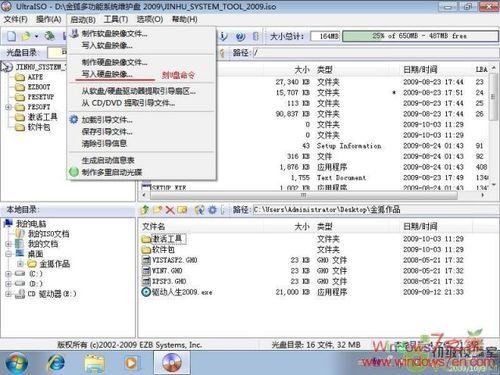Choose 制作软盘映像文件 menu entry
Viewport: 500px width, 375px height.
(x=142, y=34)
